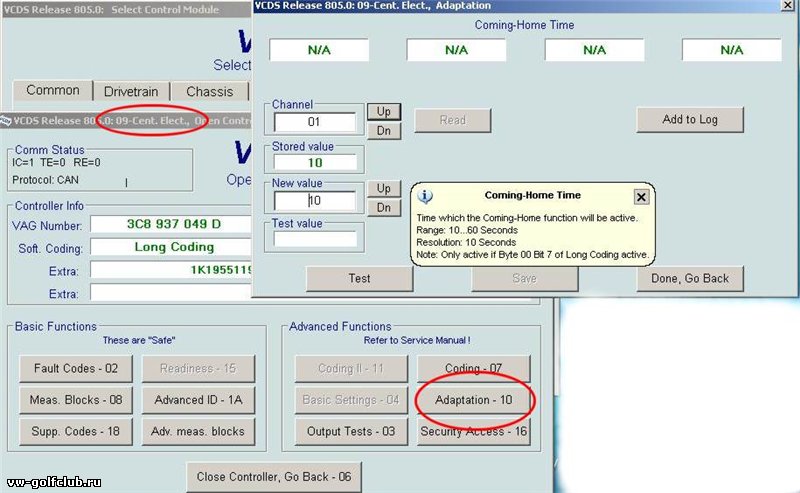Click the greyed Basic Settings - 04 button

351,400
